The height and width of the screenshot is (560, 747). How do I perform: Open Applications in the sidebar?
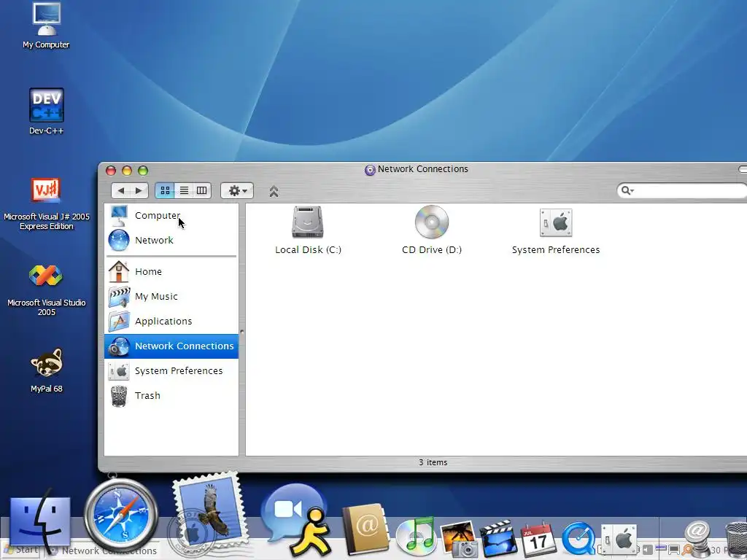[171, 322]
